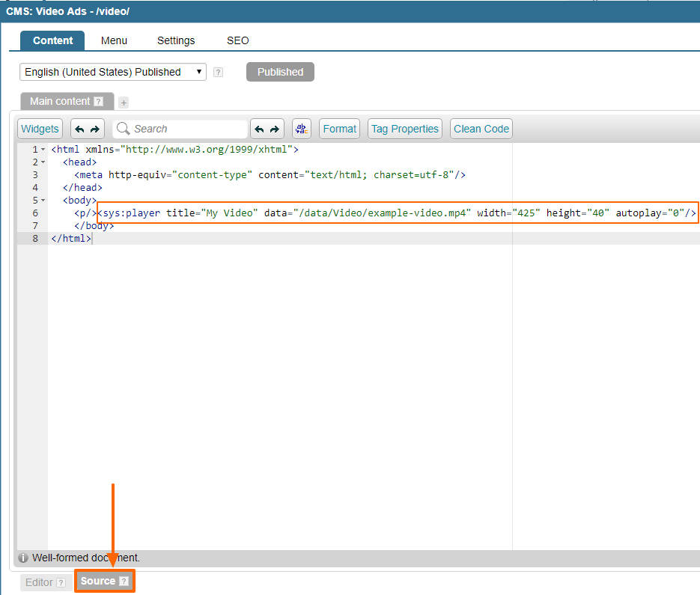Screen dimensions: 700x595
Task: Click help icon on Source tab
Action: coord(124,582)
